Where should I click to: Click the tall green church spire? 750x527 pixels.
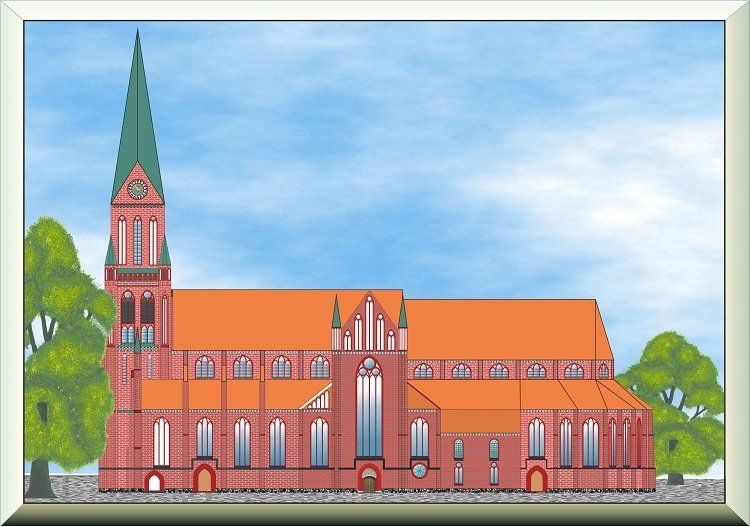point(137,110)
